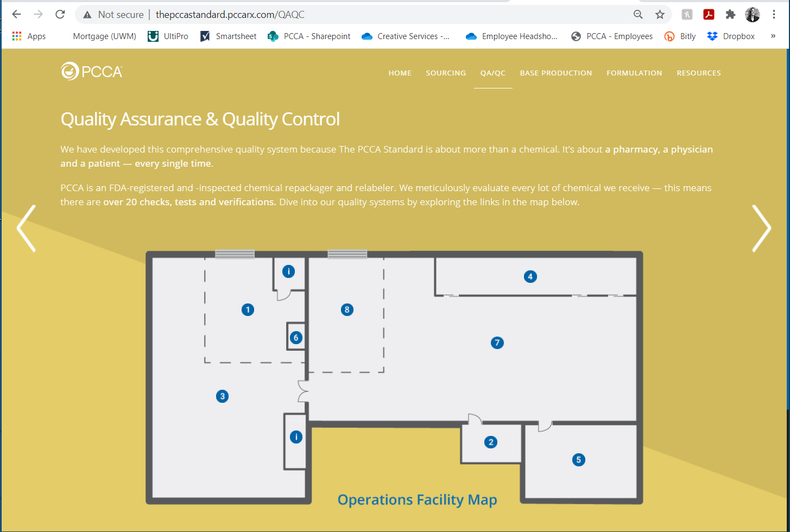Open the Chrome profile avatar

click(753, 15)
